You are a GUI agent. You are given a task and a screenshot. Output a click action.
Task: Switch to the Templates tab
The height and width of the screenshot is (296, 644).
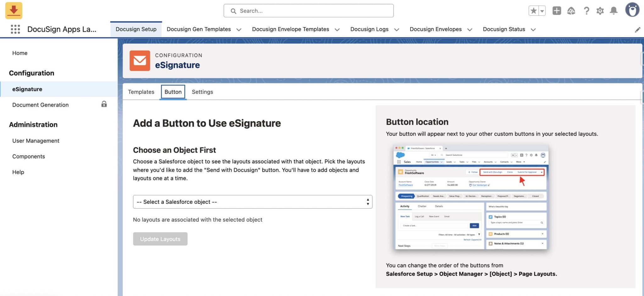coord(141,92)
